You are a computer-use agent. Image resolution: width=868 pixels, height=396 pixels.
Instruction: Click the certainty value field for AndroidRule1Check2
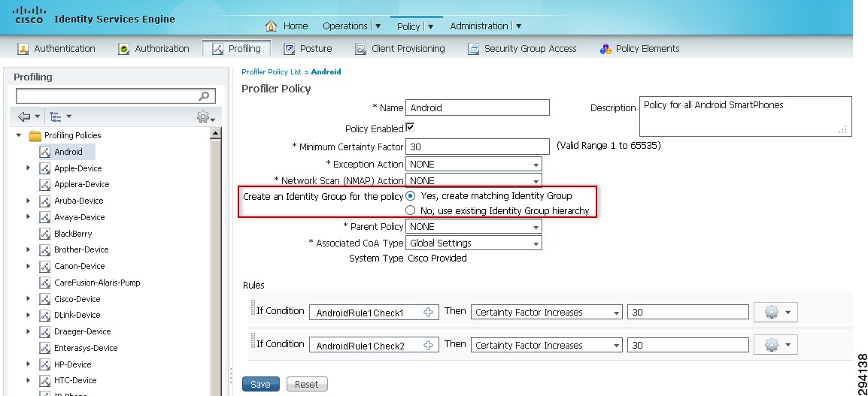pyautogui.click(x=688, y=346)
